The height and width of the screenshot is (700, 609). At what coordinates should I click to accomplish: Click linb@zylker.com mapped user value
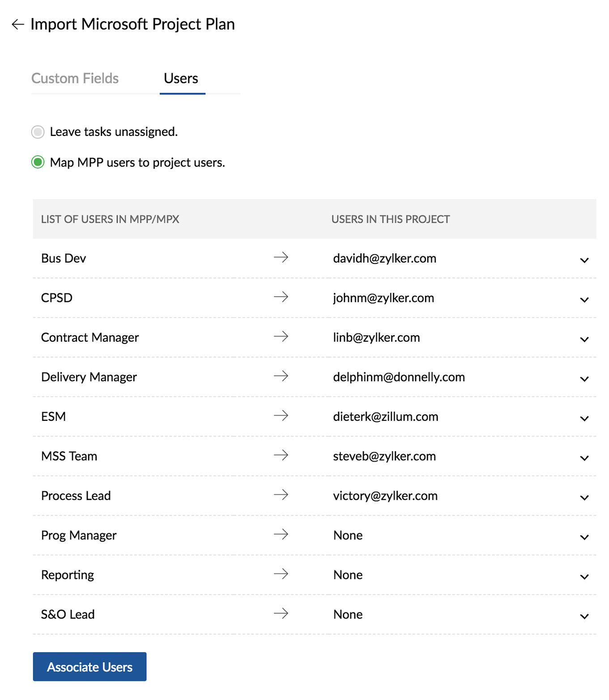[x=376, y=338]
